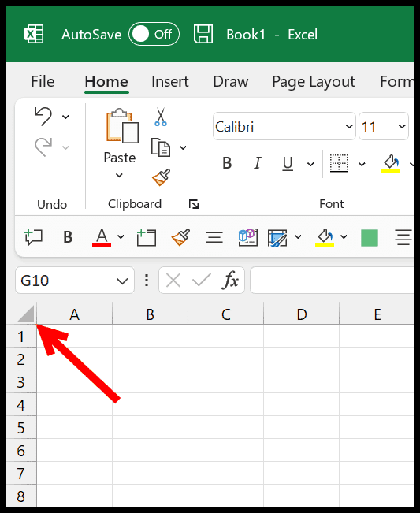Click the Cut scissors icon
Viewport: 420px width, 513px height.
point(161,117)
